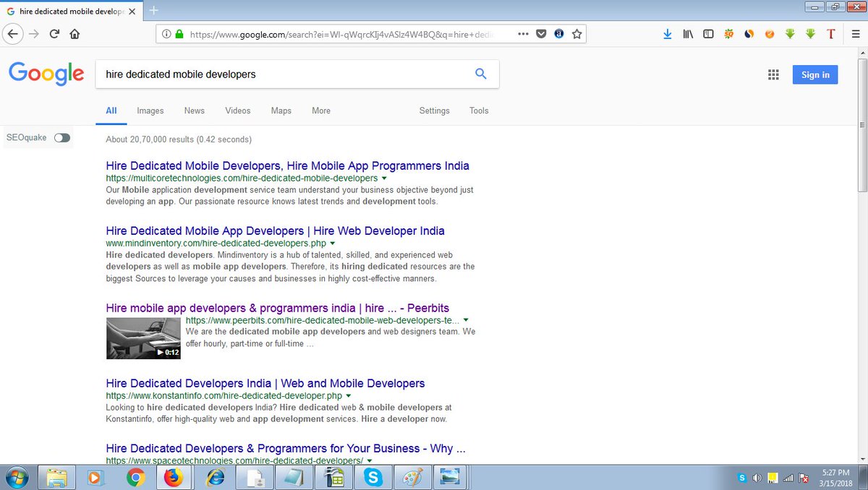868x490 pixels.
Task: View site security info via padlock icon
Action: pos(179,34)
